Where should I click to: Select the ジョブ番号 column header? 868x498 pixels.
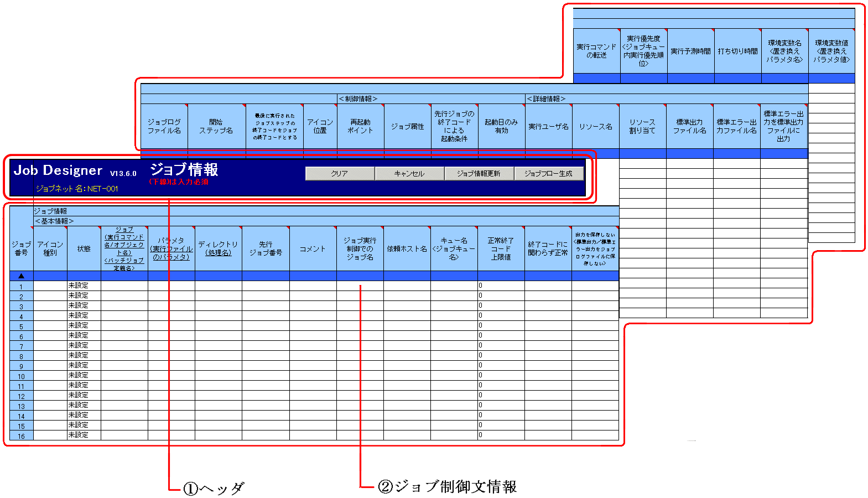pos(22,248)
